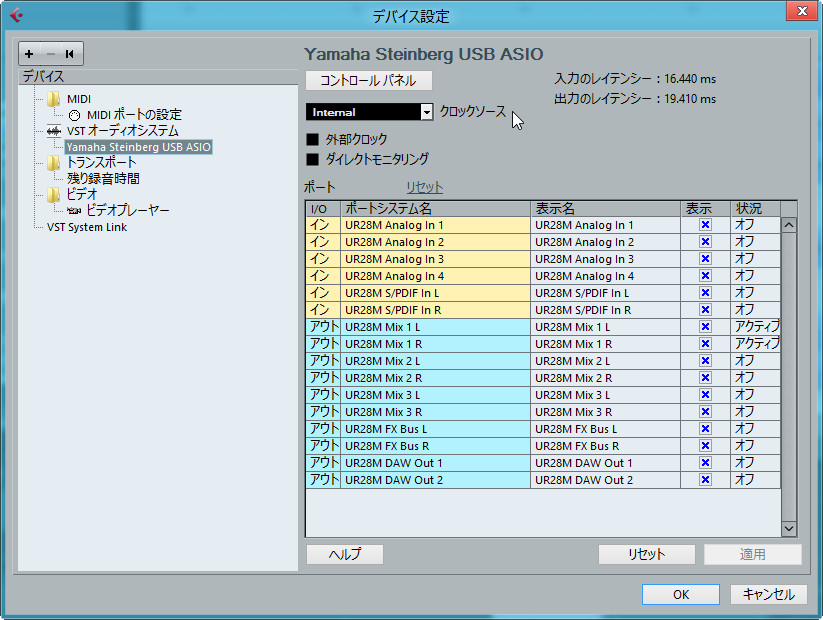Click the リセット link above port table

(425, 187)
